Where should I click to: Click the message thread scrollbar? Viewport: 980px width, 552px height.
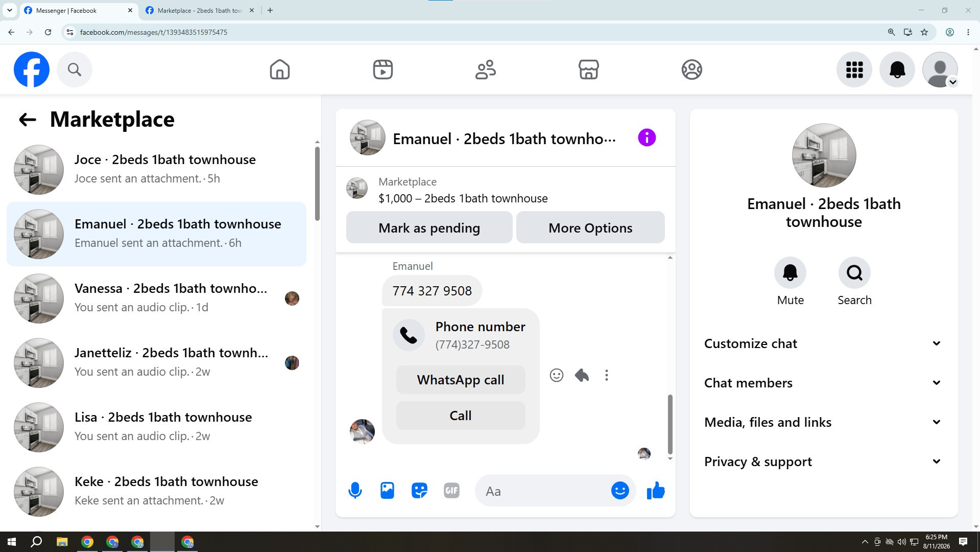(x=670, y=425)
